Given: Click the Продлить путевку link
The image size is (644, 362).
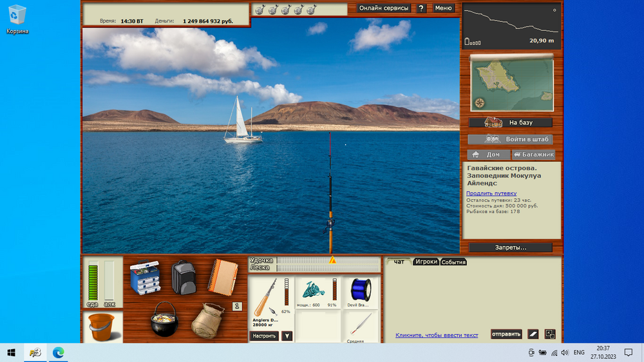Looking at the screenshot, I should (x=491, y=193).
